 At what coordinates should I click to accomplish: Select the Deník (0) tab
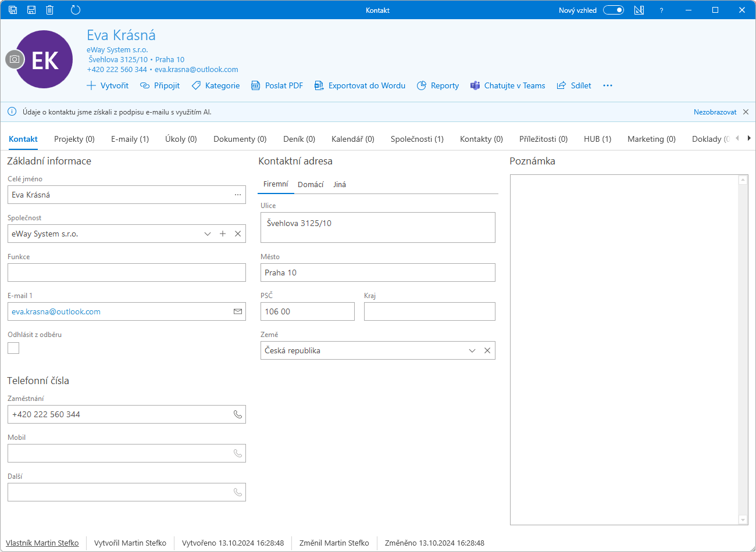pyautogui.click(x=299, y=139)
